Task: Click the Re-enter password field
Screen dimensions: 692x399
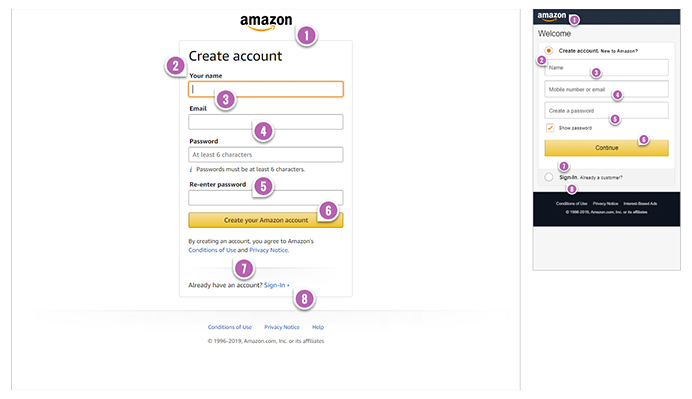Action: (x=266, y=198)
